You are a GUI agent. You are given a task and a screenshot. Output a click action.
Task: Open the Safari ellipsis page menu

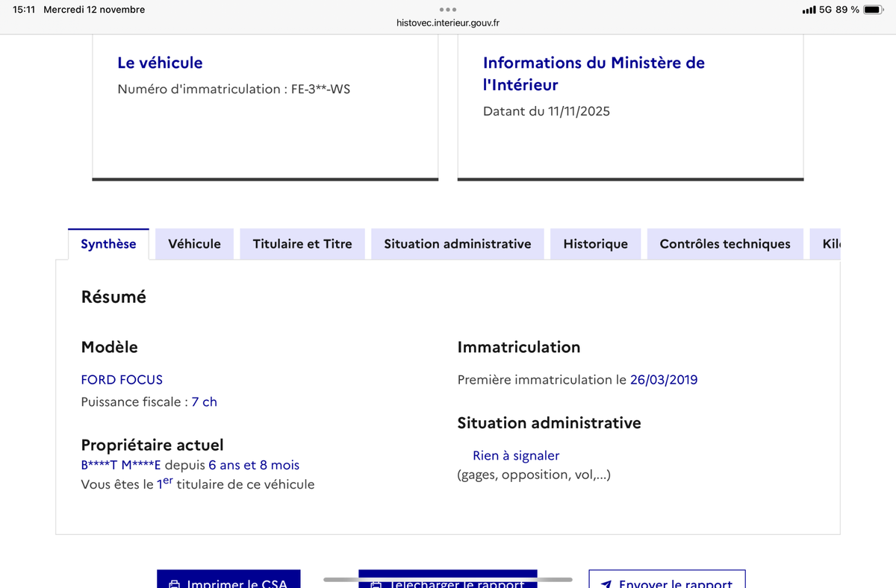(x=447, y=10)
